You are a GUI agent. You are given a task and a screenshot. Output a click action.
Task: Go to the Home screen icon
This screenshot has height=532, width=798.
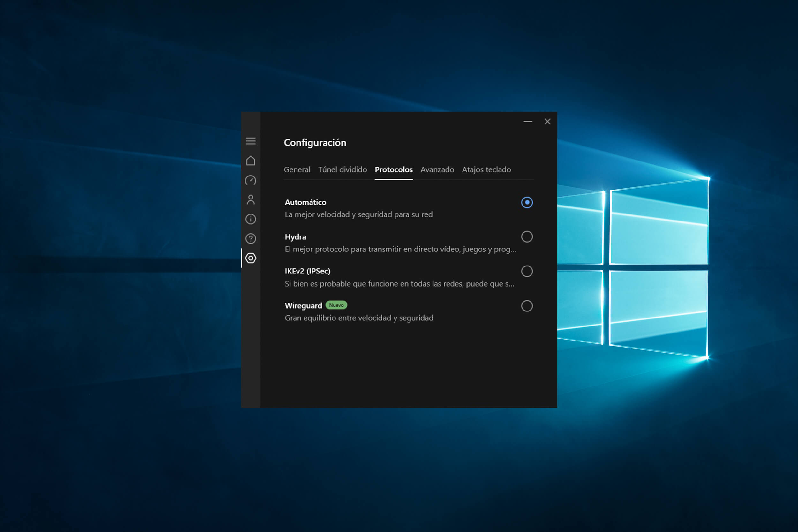(x=251, y=161)
